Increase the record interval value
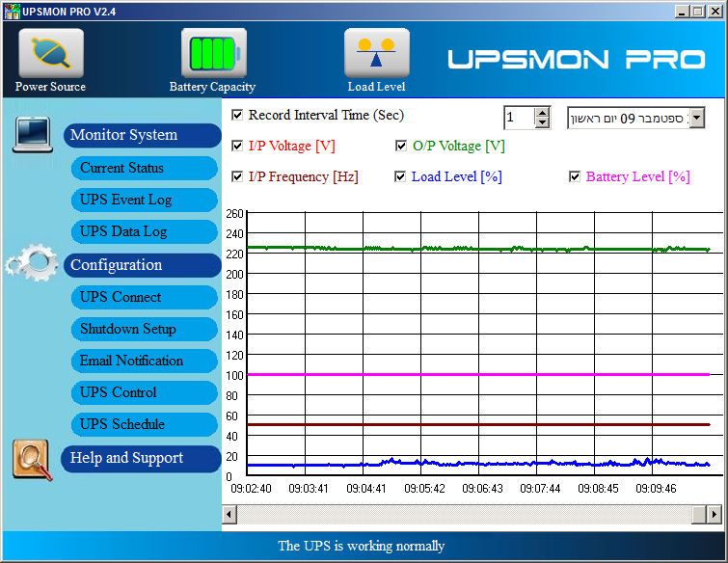The image size is (728, 563). coord(542,113)
